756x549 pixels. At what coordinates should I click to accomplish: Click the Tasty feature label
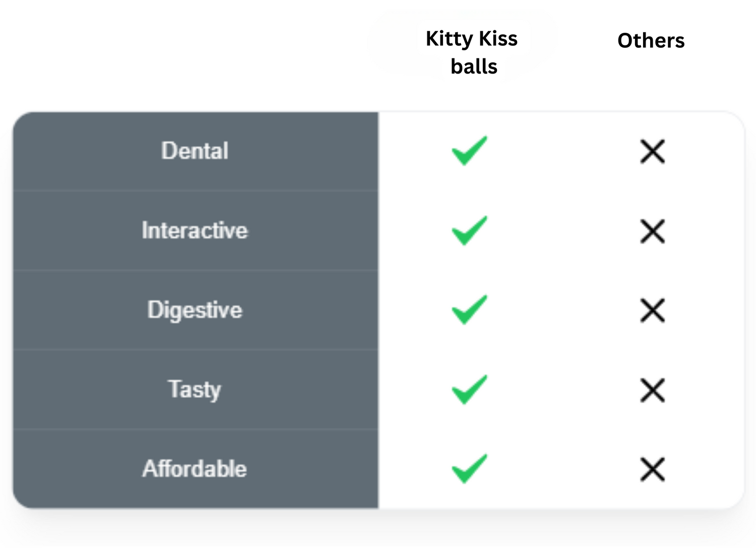tap(195, 389)
